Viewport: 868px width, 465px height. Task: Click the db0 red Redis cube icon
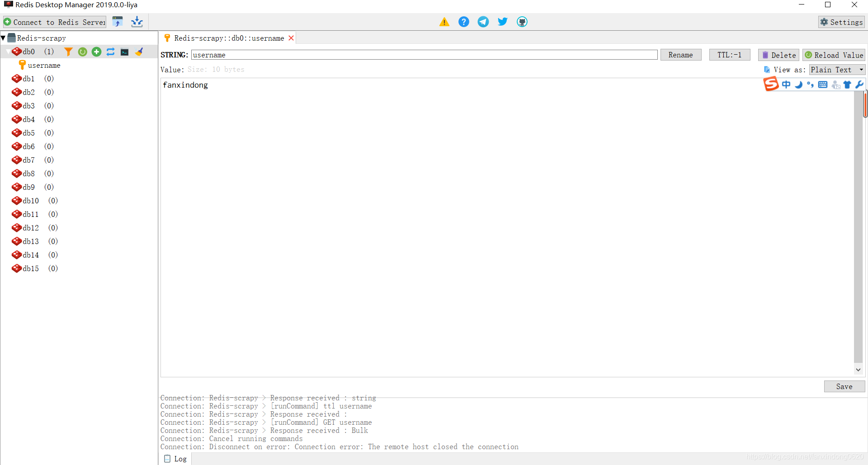pos(17,52)
